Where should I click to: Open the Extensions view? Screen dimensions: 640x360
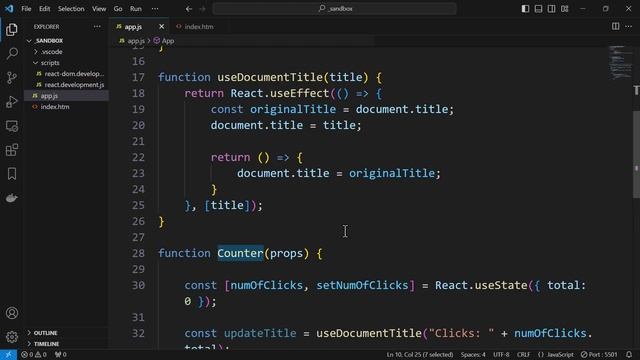pyautogui.click(x=12, y=150)
